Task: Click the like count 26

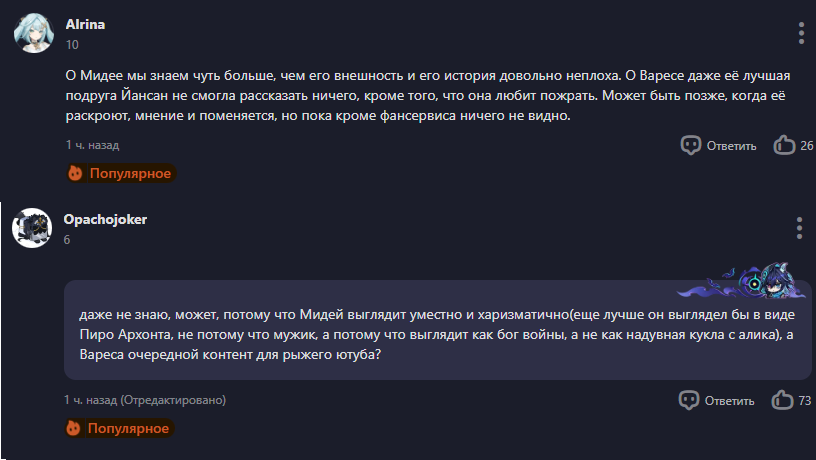Action: point(806,147)
